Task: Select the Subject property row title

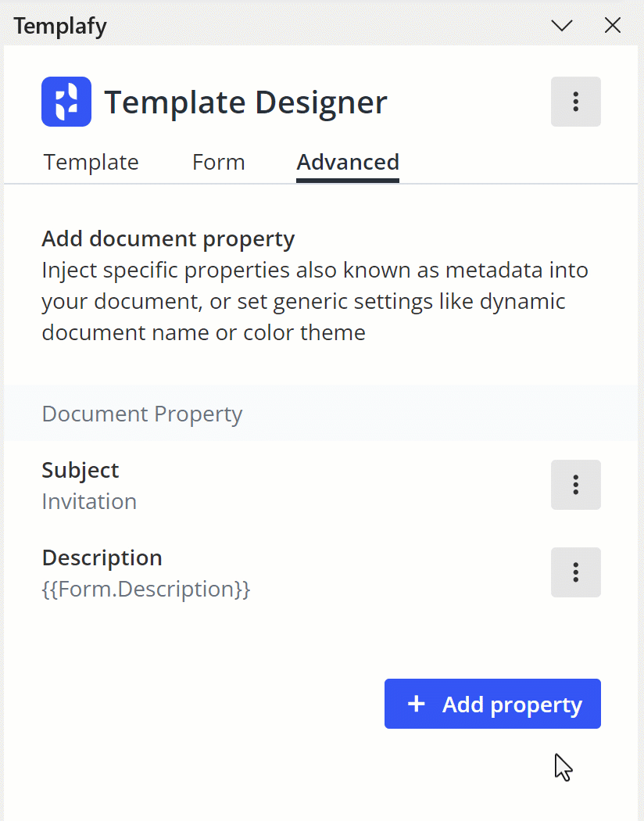Action: [80, 470]
